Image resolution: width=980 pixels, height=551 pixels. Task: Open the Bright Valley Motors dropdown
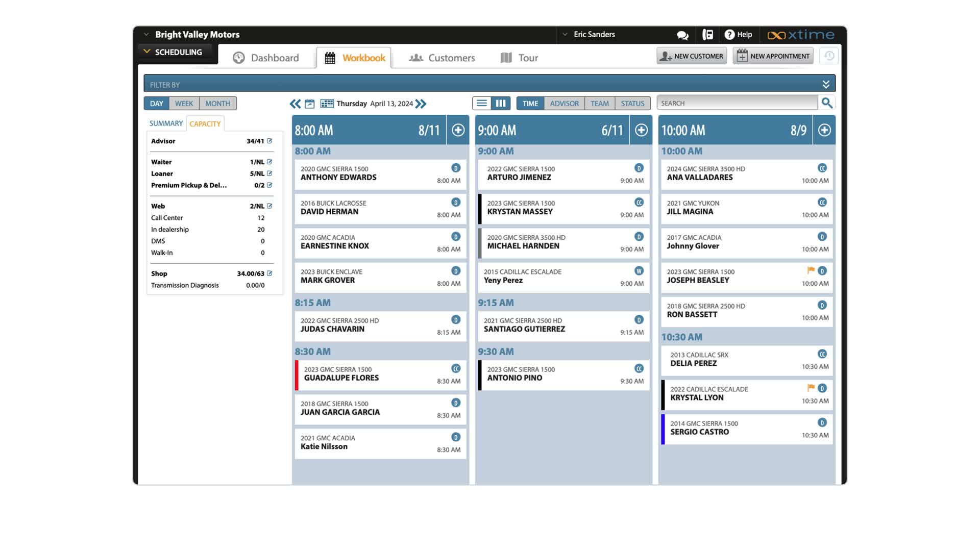(147, 34)
